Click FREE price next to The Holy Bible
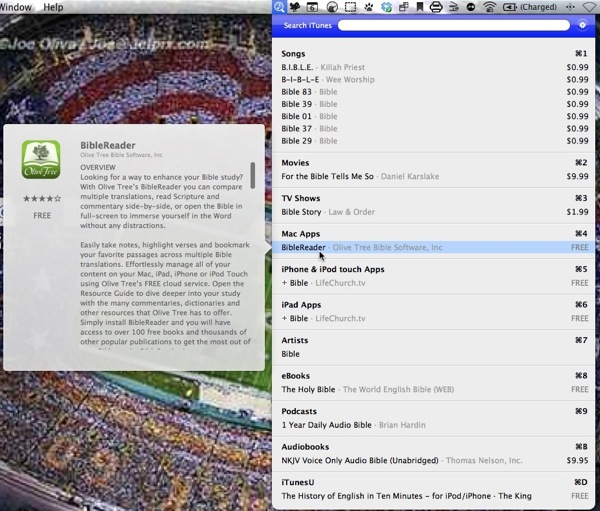 coord(580,390)
